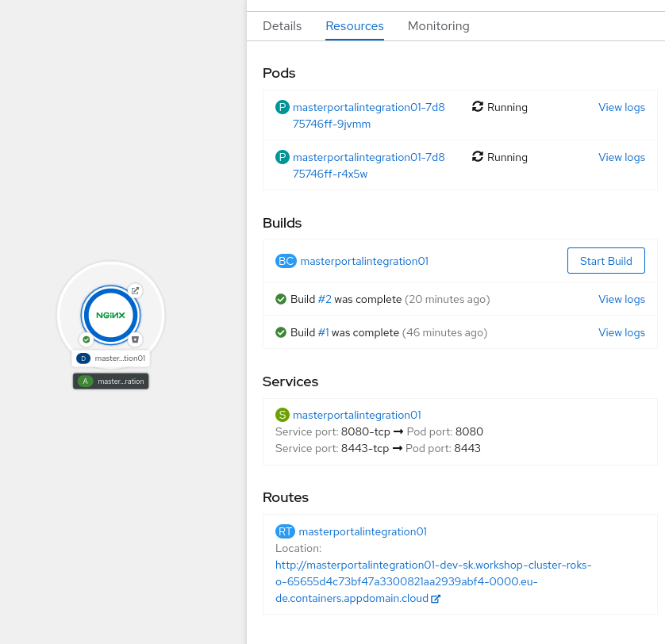Screen dimensions: 665x644
Task: Click the green build-status decorator on the node
Action: [x=86, y=339]
